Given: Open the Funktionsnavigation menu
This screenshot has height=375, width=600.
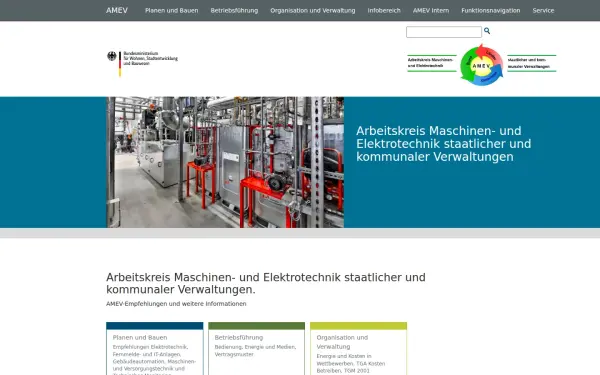Looking at the screenshot, I should pos(491,11).
